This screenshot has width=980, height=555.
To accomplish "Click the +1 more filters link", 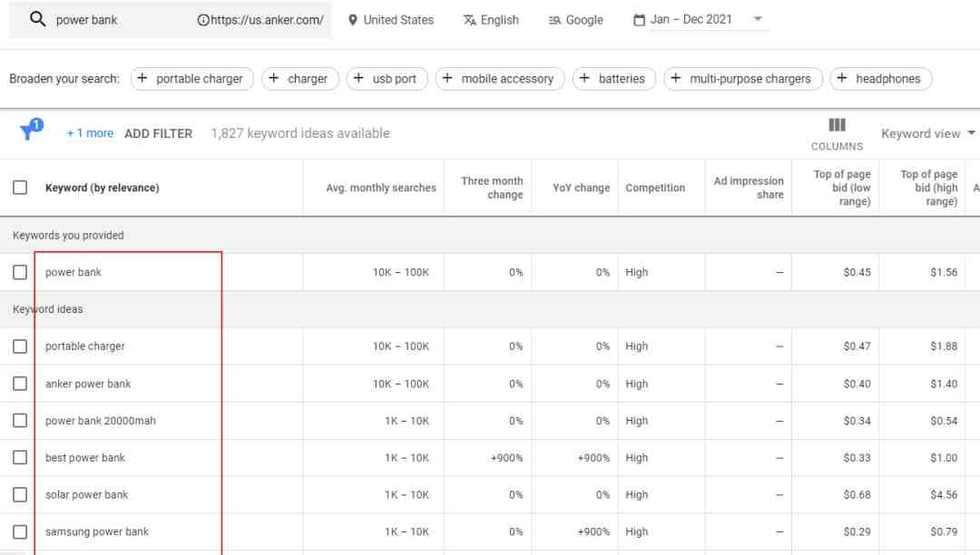I will [x=90, y=133].
